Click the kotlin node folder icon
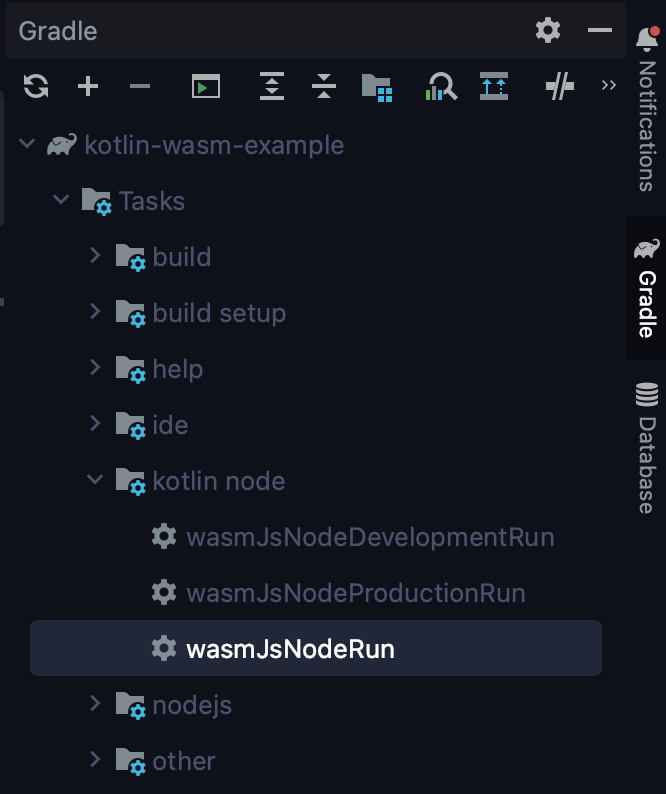This screenshot has height=794, width=666. click(131, 482)
